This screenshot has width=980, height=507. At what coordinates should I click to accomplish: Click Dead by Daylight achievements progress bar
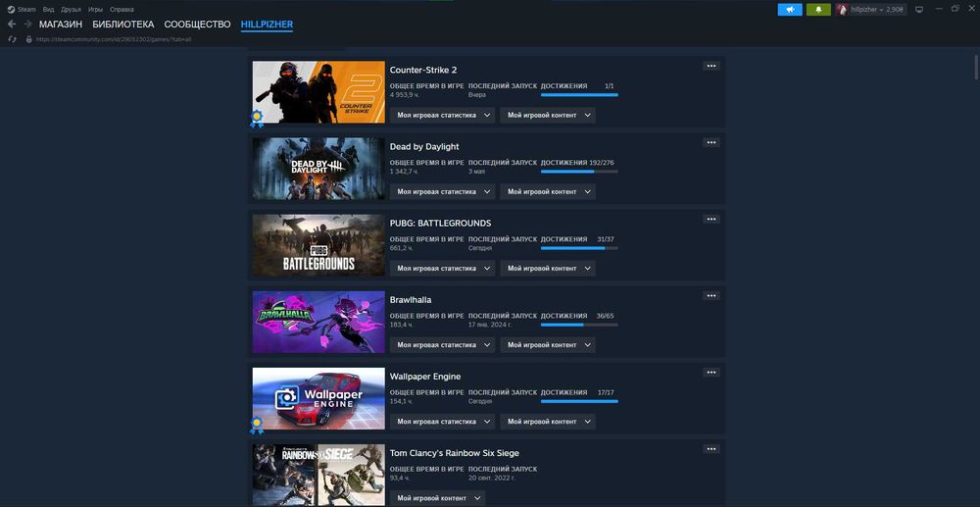(x=579, y=172)
